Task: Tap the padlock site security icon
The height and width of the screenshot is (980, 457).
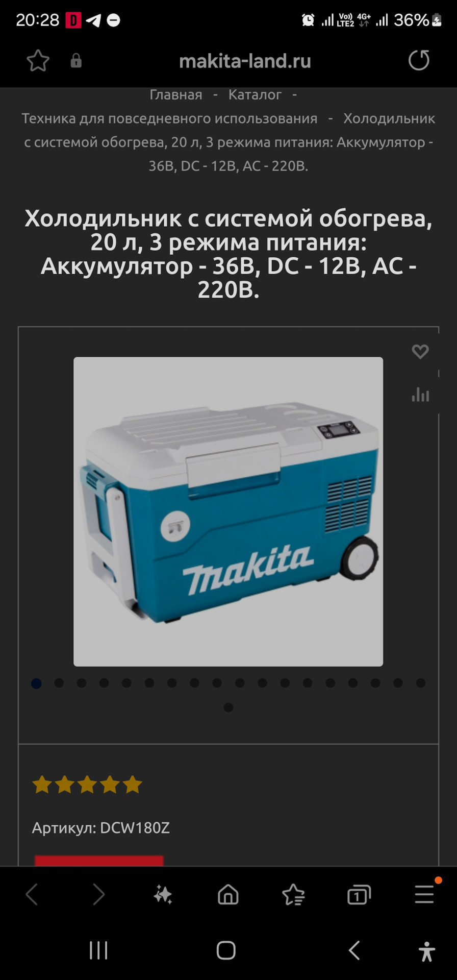Action: (x=76, y=61)
